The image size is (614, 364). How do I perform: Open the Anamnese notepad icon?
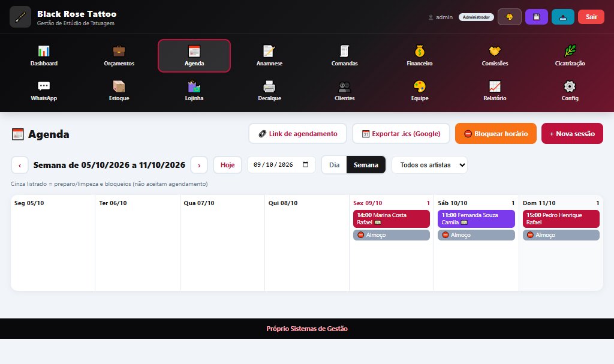click(269, 51)
